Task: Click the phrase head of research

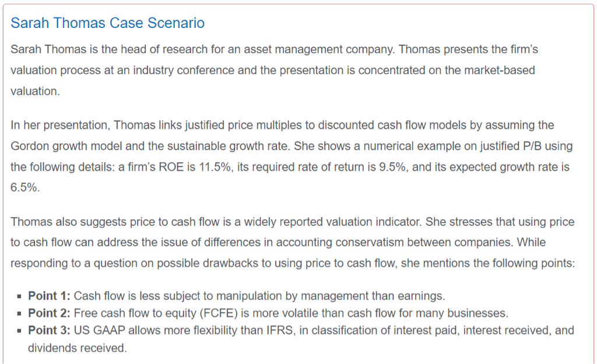Action: coord(147,50)
